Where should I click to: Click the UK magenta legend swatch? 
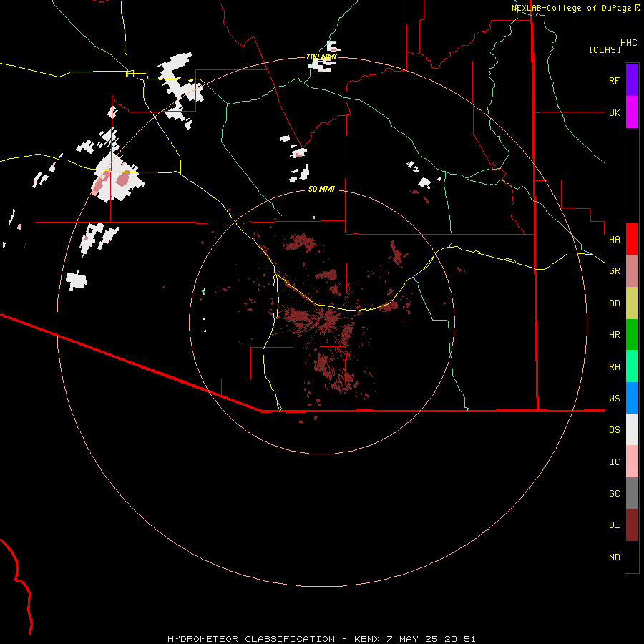[x=632, y=112]
